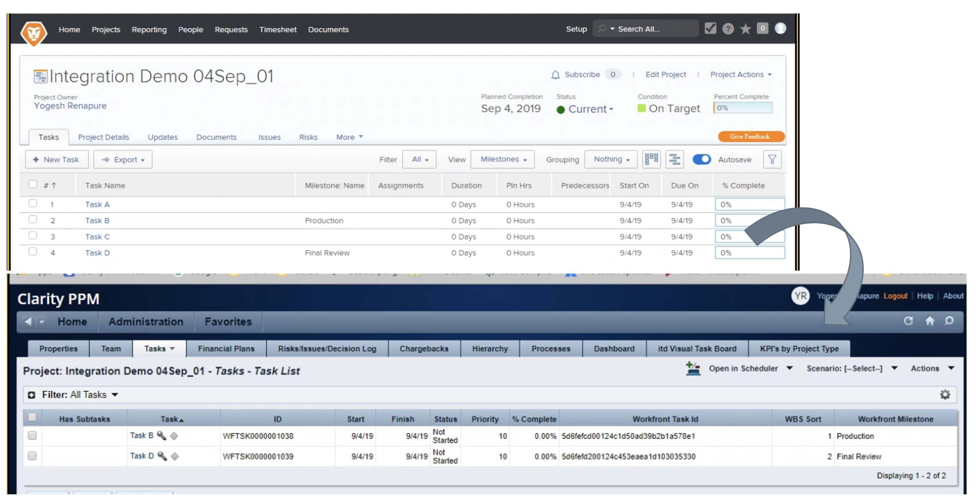Open the user profile avatar in Workfront
Image resolution: width=980 pixels, height=504 pixels.
pyautogui.click(x=780, y=28)
